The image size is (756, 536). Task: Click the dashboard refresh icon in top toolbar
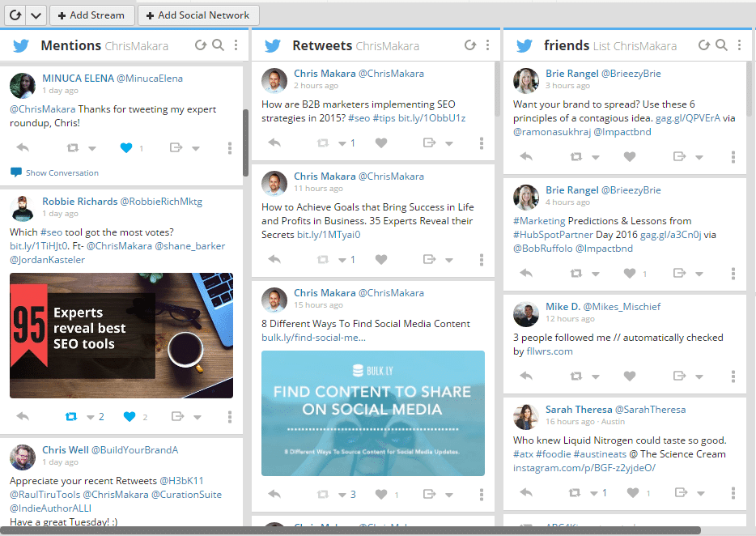[15, 15]
